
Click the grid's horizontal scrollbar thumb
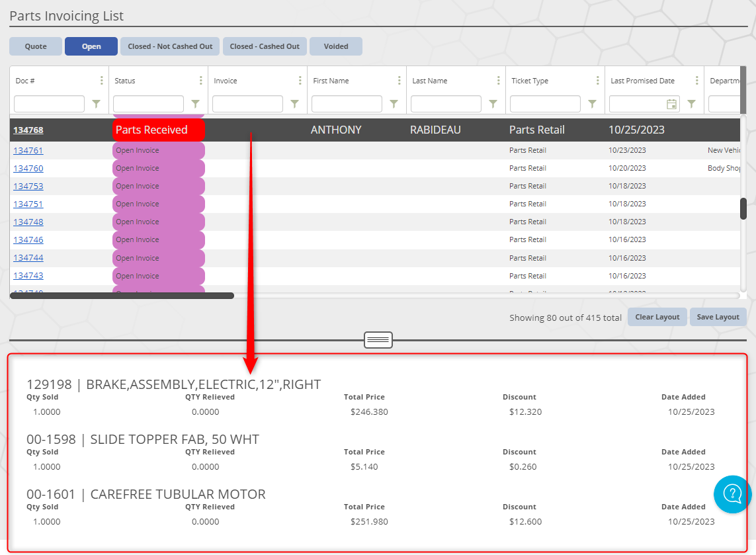[122, 296]
